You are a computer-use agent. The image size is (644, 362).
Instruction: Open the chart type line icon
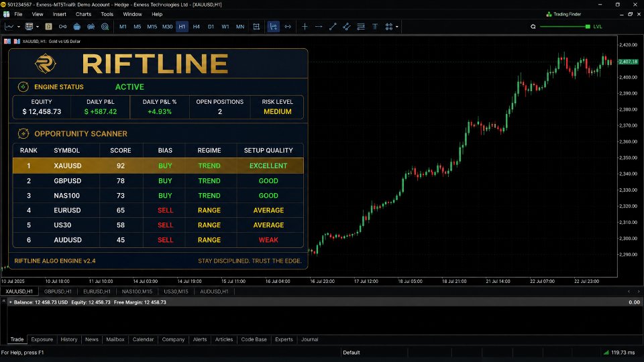9,27
